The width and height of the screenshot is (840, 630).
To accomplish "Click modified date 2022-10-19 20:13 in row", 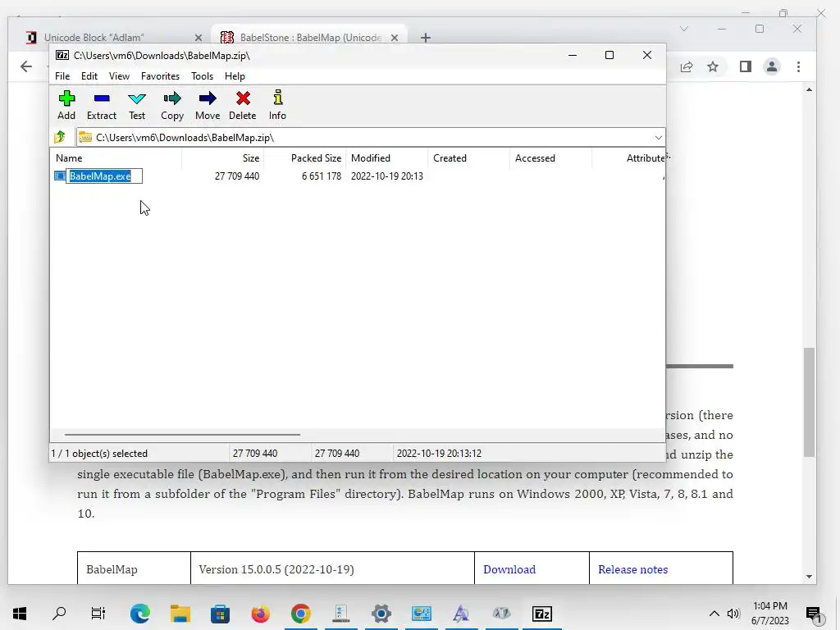I will 387,176.
